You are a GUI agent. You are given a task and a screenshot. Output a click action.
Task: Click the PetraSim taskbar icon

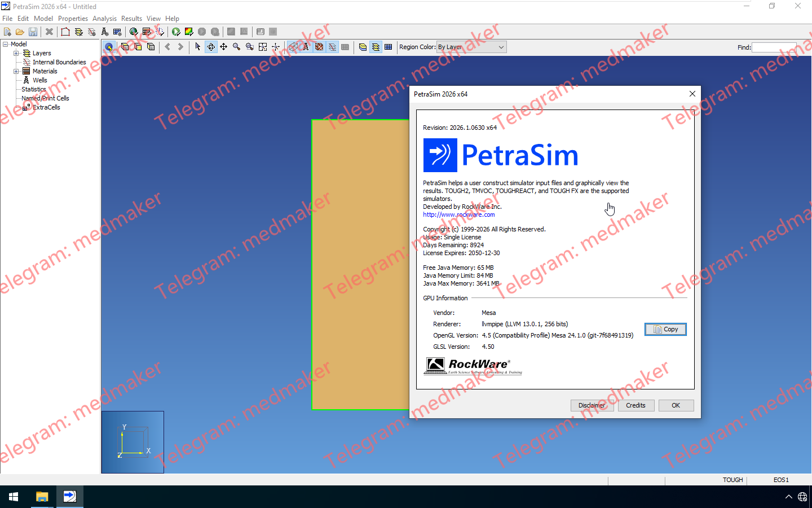coord(70,497)
